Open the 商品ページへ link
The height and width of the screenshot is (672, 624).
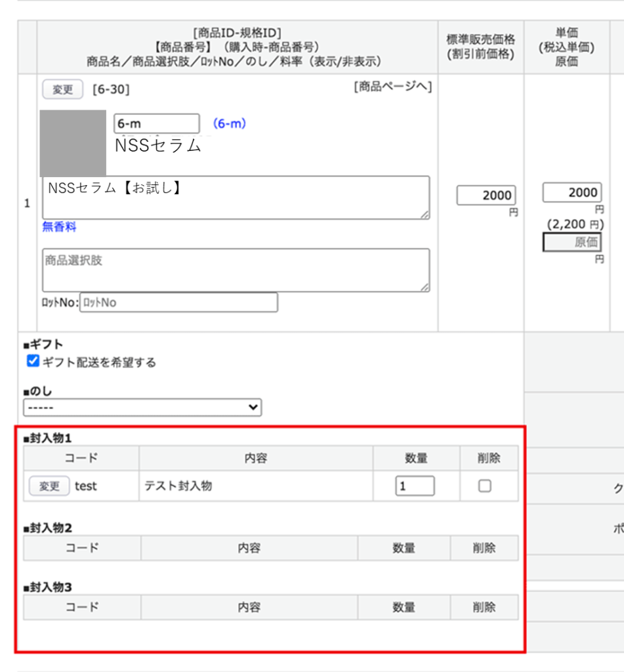point(392,87)
